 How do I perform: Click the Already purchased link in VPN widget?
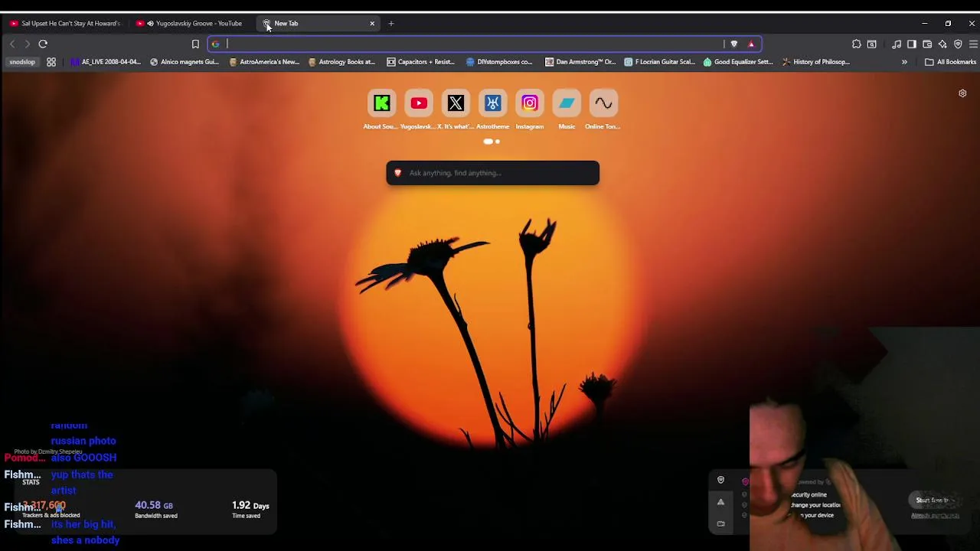(935, 516)
